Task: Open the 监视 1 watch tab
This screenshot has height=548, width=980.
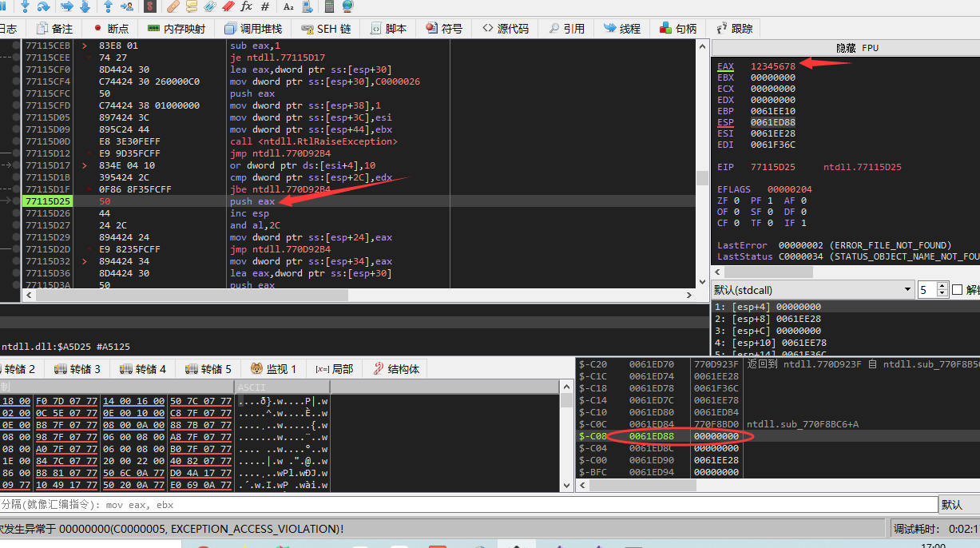Action: [274, 369]
